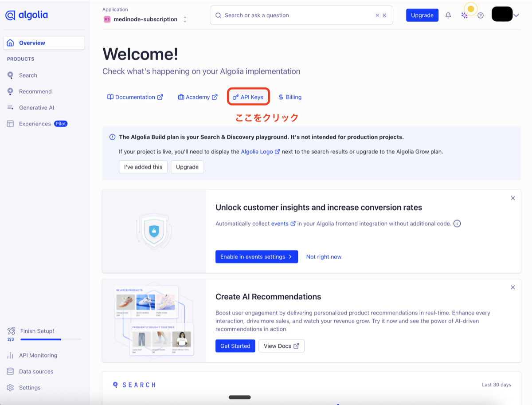Open the AI sparkles icon
Image resolution: width=532 pixels, height=405 pixels.
pyautogui.click(x=464, y=16)
